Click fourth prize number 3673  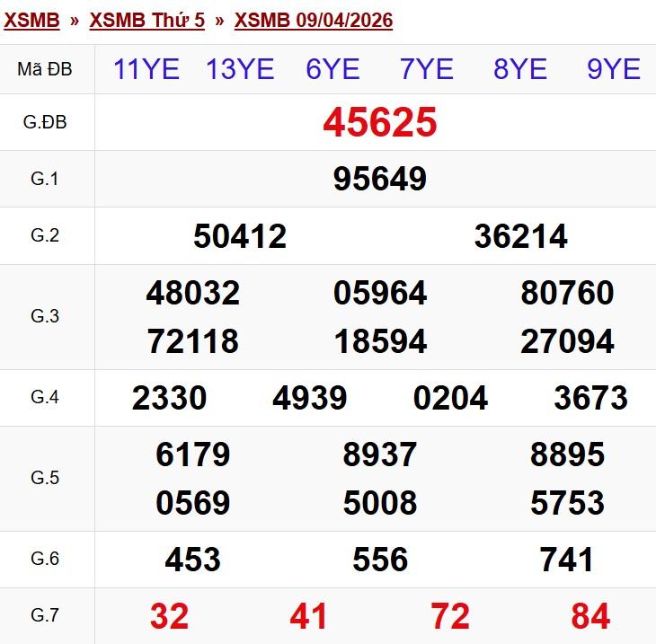(590, 398)
